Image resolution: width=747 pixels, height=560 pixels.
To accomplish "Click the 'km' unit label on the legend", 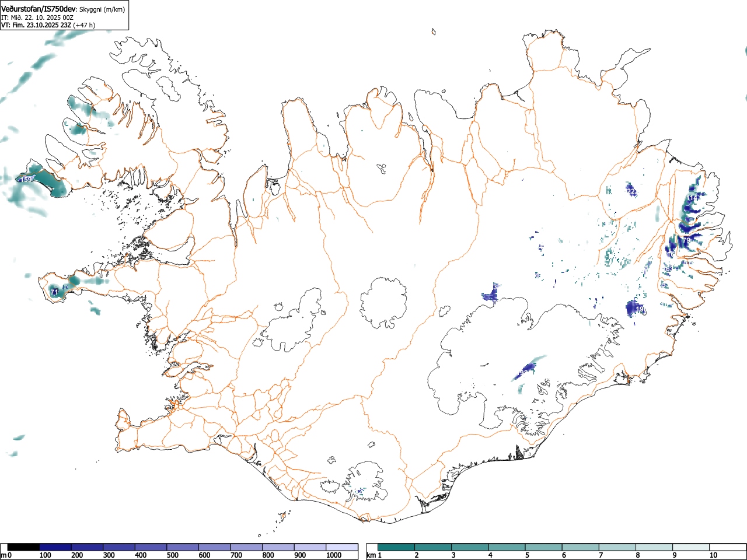I will [371, 555].
